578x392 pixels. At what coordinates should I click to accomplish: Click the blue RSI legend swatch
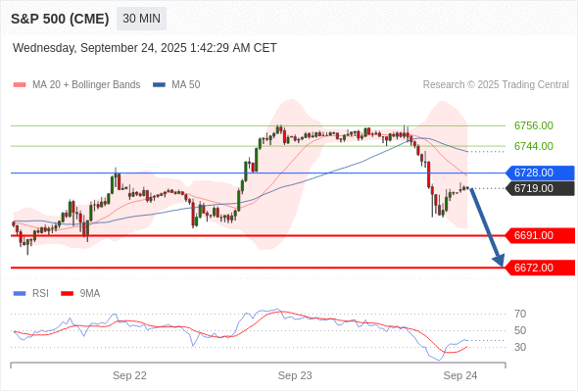pyautogui.click(x=20, y=294)
